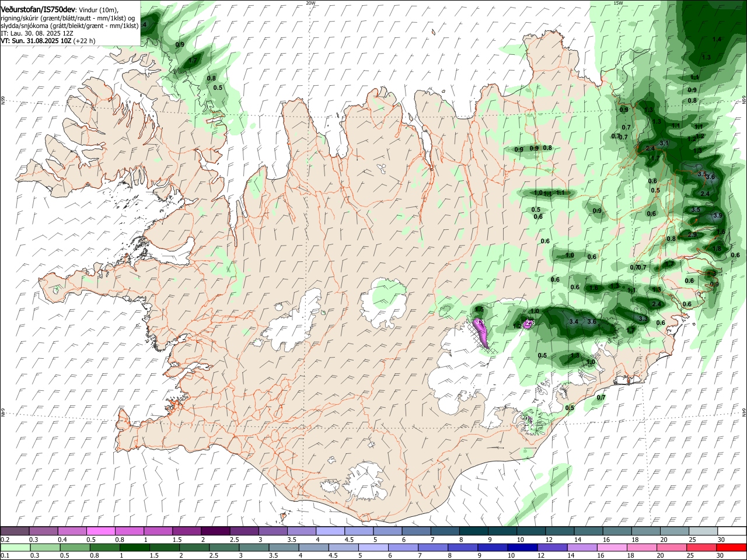Choose the dark green swatch labeled 1 in bottom row
This screenshot has width=747, height=560.
click(x=134, y=547)
